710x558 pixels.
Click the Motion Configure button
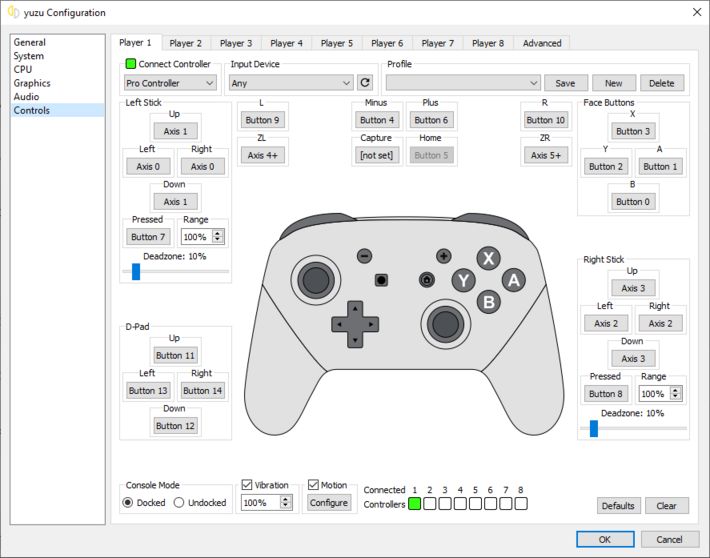tap(329, 502)
